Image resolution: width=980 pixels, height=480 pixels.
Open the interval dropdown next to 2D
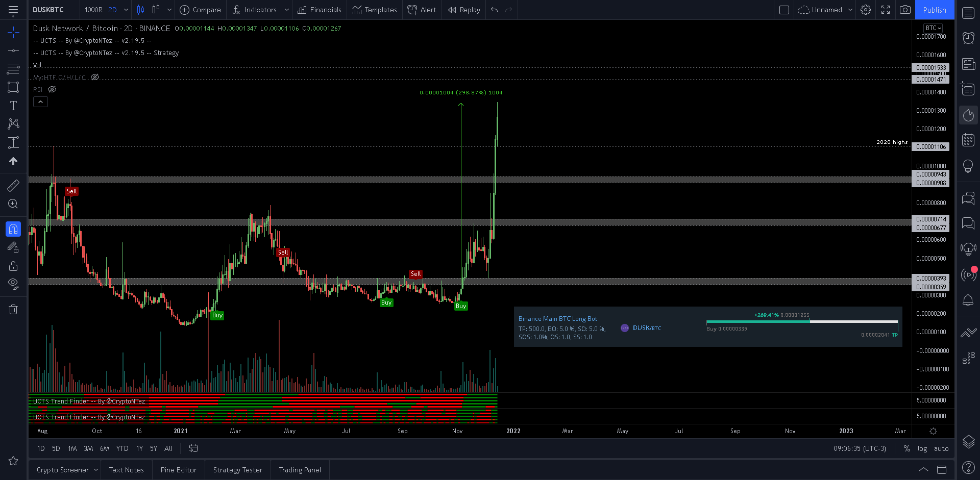[126, 10]
